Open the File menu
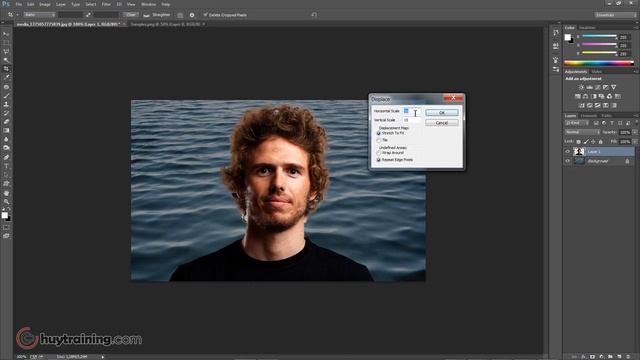 [x=18, y=4]
